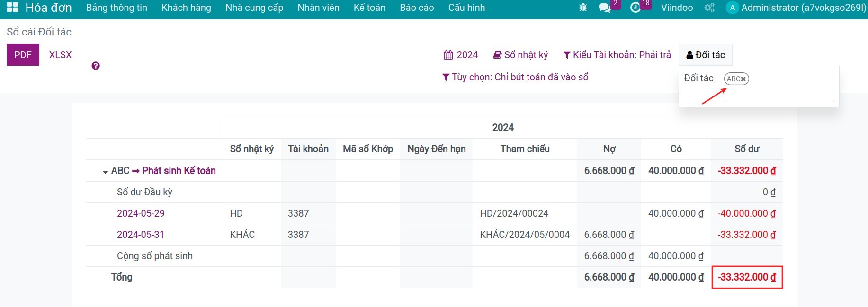Open the 2024 date filter
This screenshot has height=307, width=868.
(x=461, y=55)
